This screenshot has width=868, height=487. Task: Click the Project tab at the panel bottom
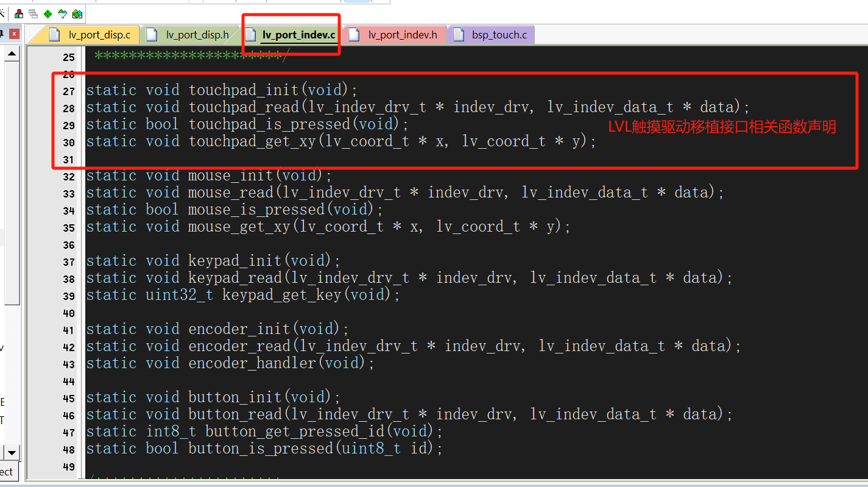pos(7,471)
